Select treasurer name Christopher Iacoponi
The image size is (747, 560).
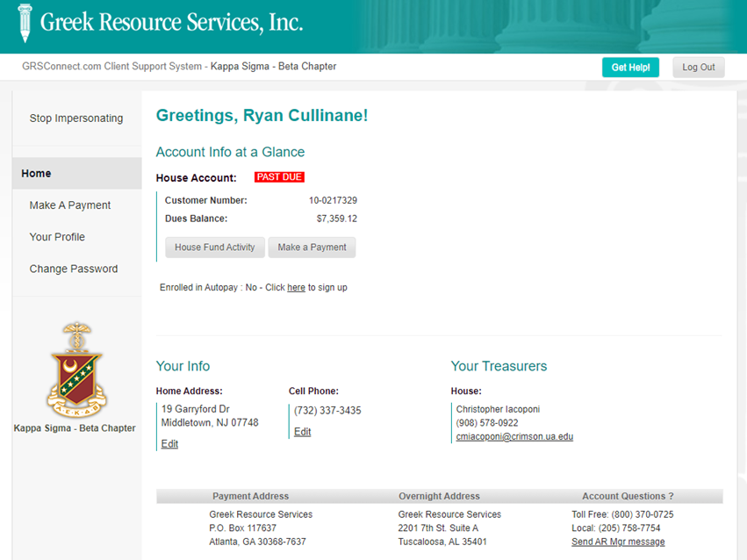498,409
